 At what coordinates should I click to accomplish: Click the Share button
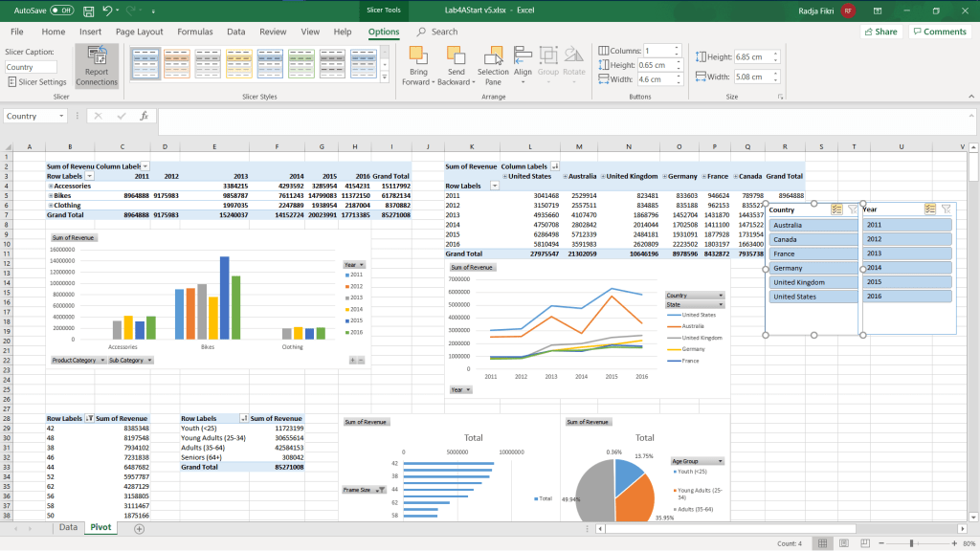tap(880, 32)
